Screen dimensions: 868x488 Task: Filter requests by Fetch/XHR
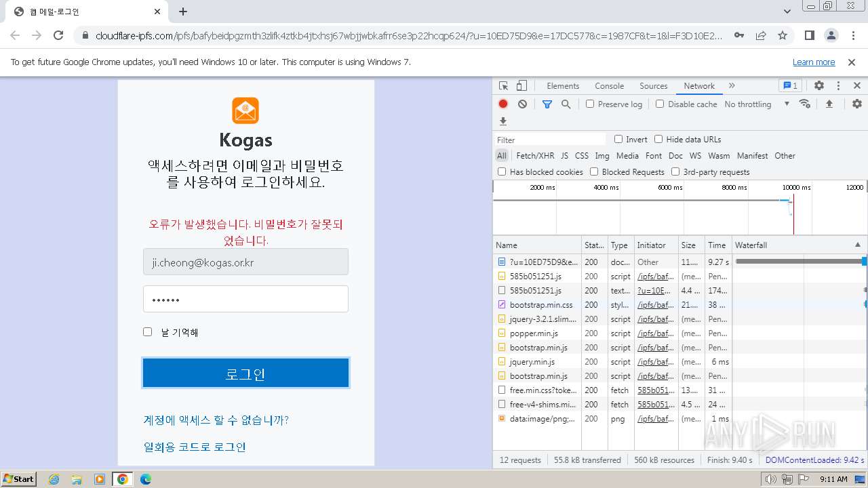click(x=535, y=155)
